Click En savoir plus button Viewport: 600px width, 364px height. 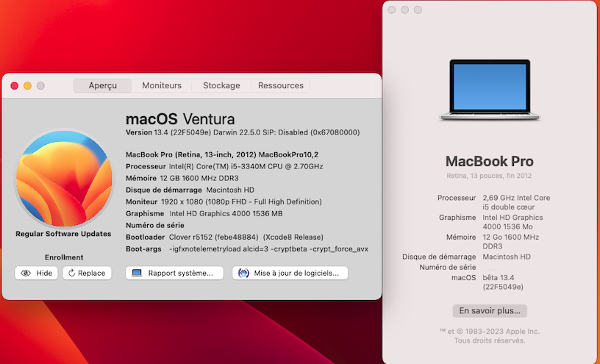(x=490, y=311)
